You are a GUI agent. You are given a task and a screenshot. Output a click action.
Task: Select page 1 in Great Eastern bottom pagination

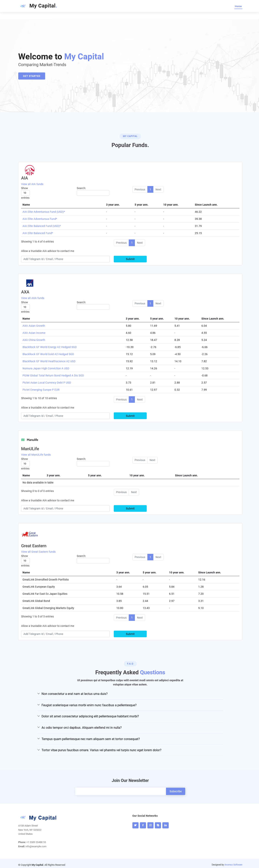132,618
